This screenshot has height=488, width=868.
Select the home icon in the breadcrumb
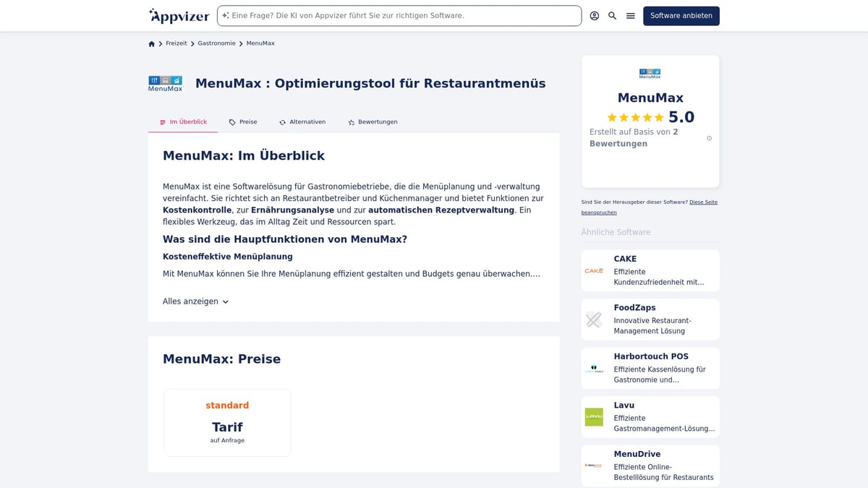coord(151,43)
